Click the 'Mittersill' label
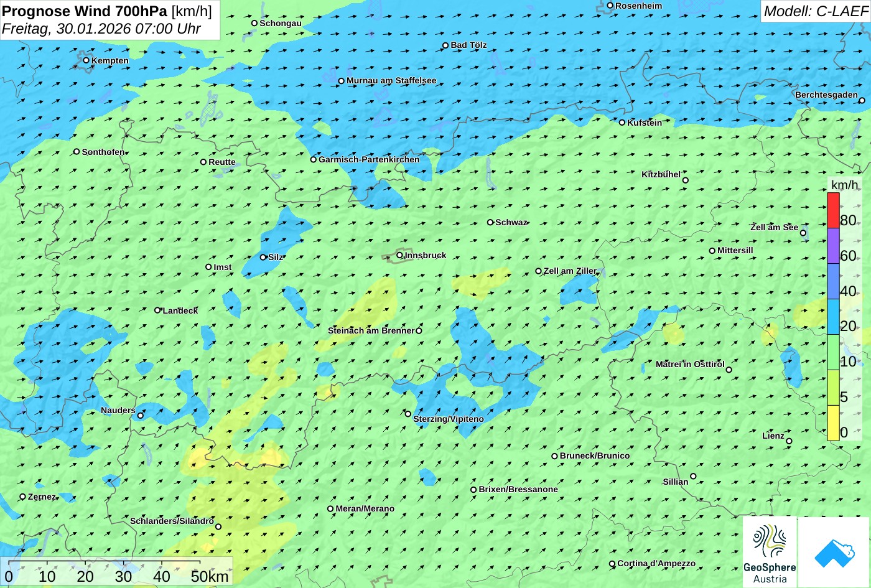871x588 pixels. [735, 250]
